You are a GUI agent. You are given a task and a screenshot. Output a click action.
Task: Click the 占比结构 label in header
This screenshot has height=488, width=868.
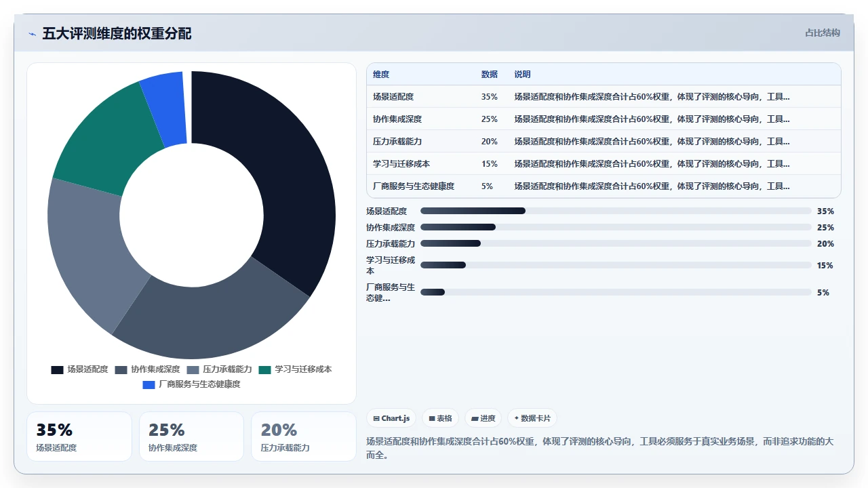(x=823, y=33)
